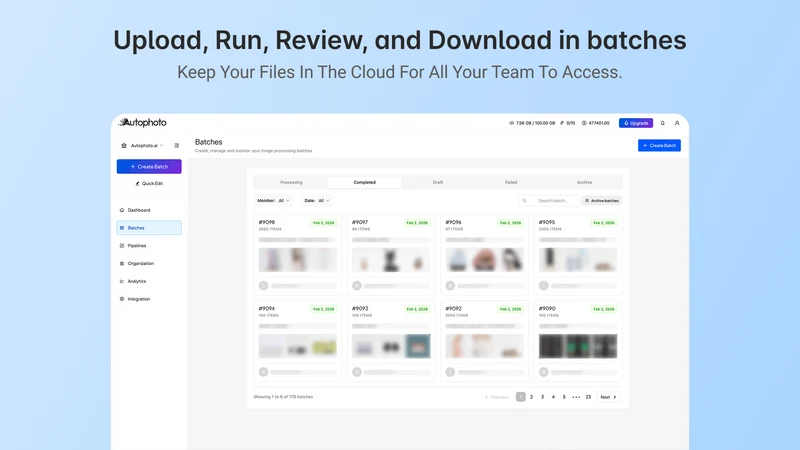Image resolution: width=800 pixels, height=450 pixels.
Task: Expand the Member filter dropdown
Action: click(273, 201)
